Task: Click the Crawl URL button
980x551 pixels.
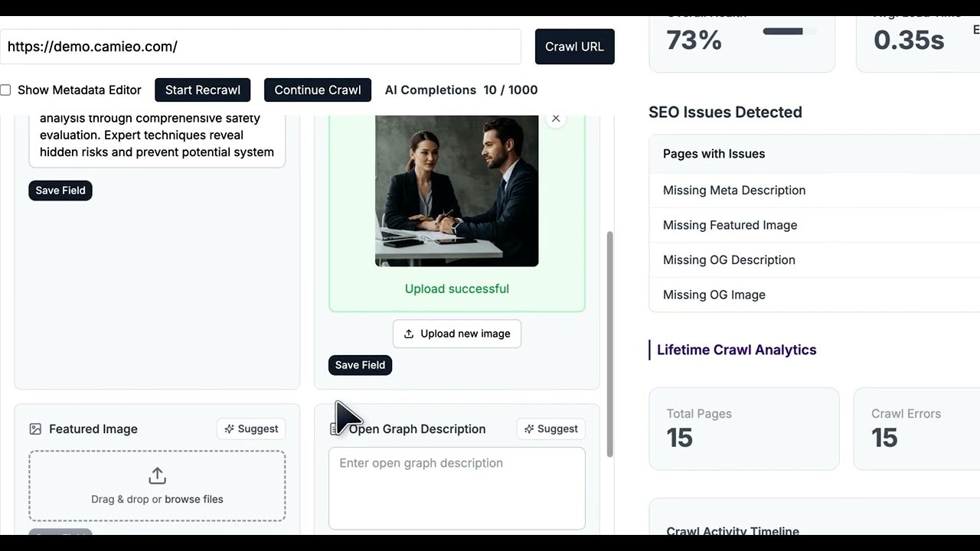Action: [574, 47]
